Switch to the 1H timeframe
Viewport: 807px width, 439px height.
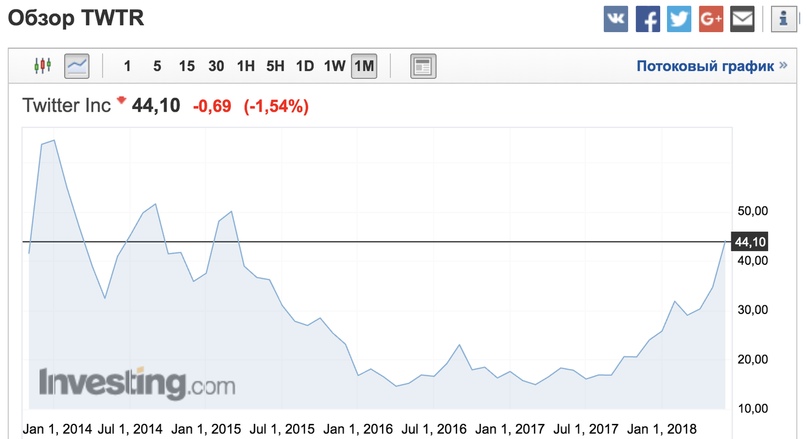(245, 66)
